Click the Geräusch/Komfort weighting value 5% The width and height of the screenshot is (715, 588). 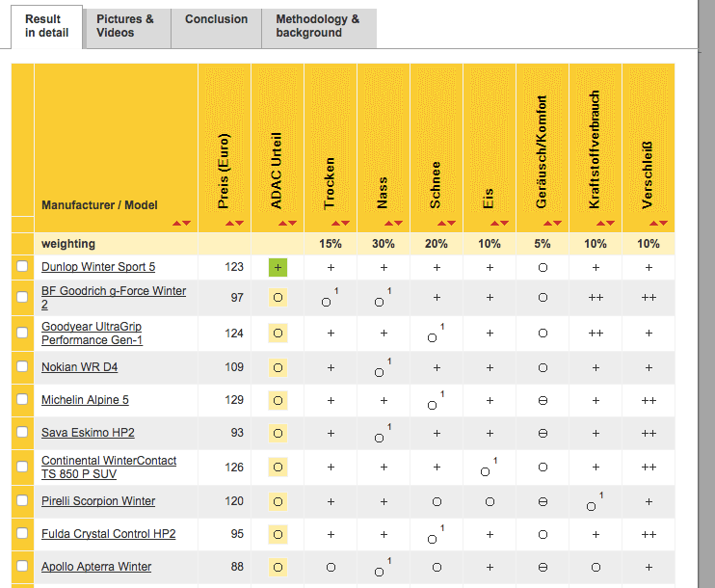tap(543, 244)
